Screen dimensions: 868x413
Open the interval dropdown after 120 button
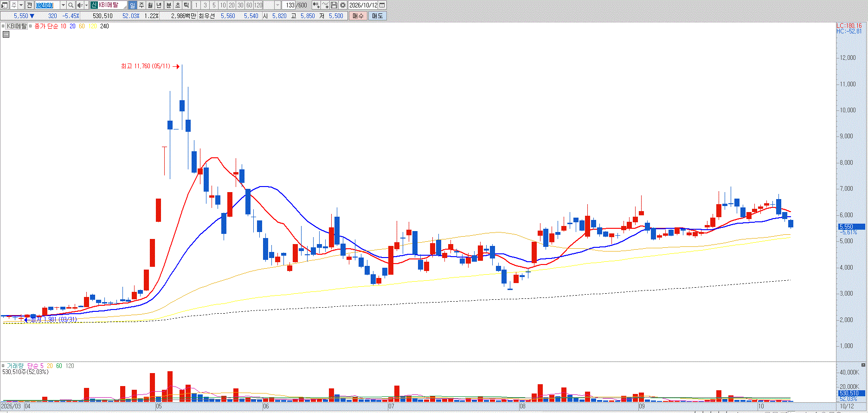pyautogui.click(x=277, y=5)
